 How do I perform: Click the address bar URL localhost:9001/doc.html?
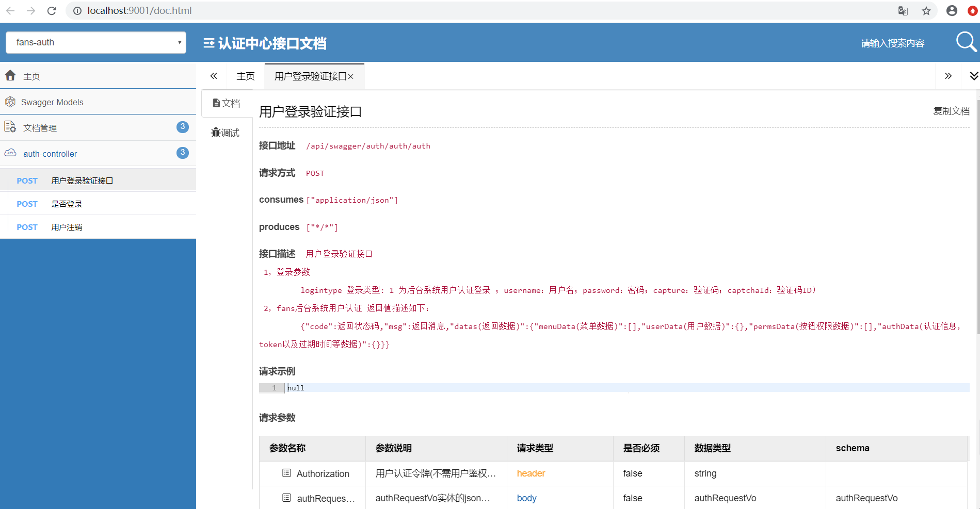coord(139,11)
